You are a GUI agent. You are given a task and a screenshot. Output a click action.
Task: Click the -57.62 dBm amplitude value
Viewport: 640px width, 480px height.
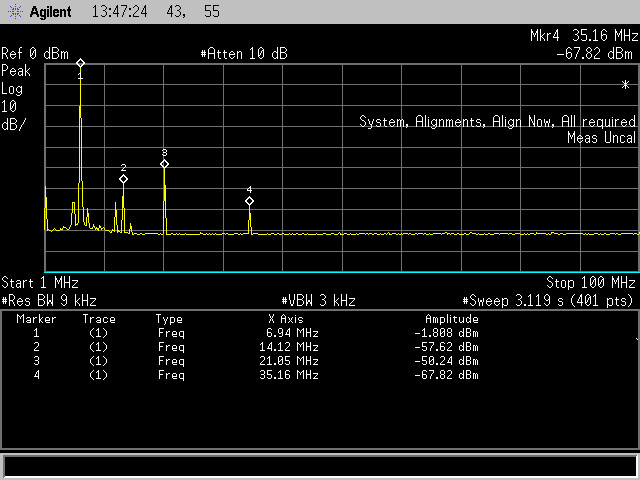(x=447, y=347)
